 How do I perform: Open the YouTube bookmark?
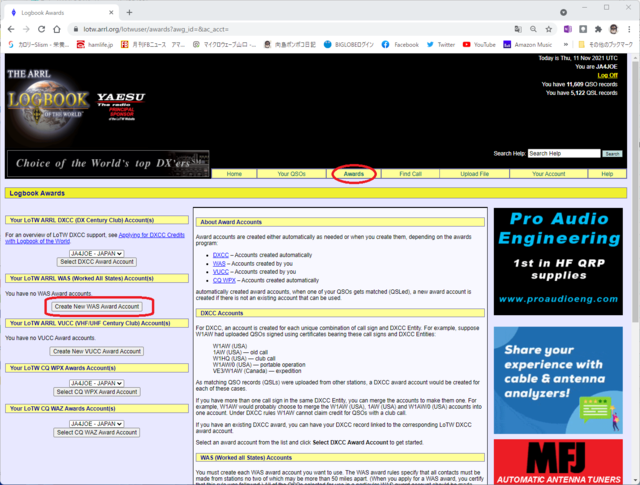479,44
